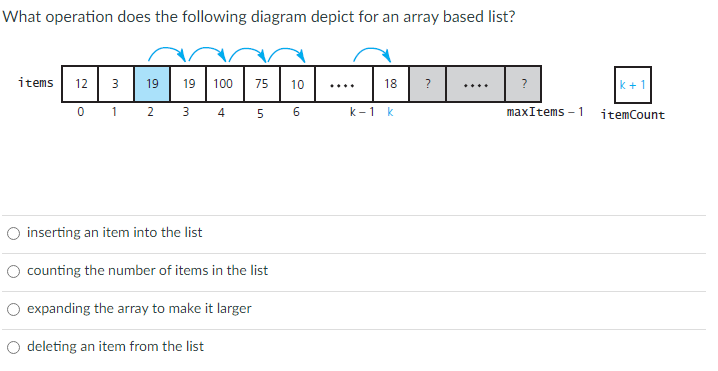This screenshot has height=371, width=718.
Task: Click the "maxItems – 1" index label
Action: click(x=545, y=112)
